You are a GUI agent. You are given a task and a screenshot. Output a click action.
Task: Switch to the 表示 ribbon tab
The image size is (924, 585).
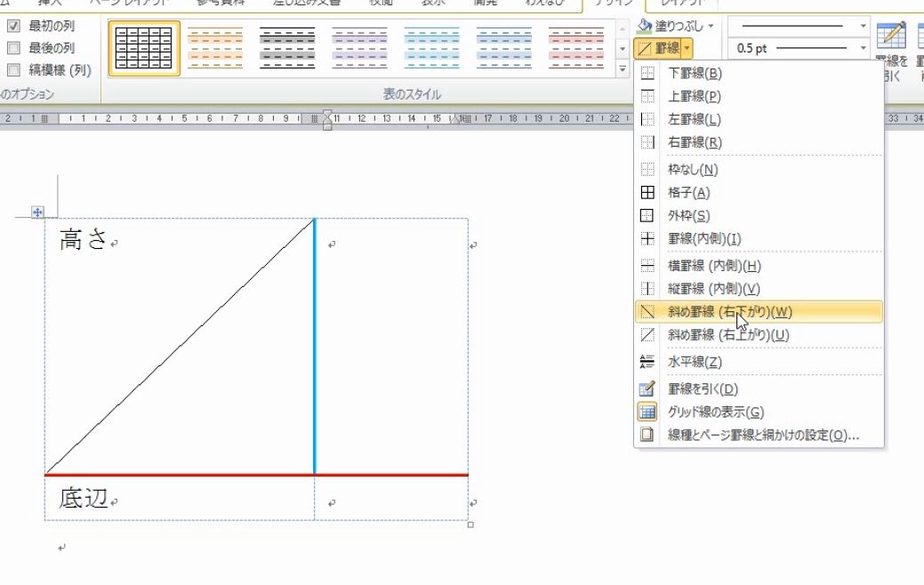tap(432, 3)
